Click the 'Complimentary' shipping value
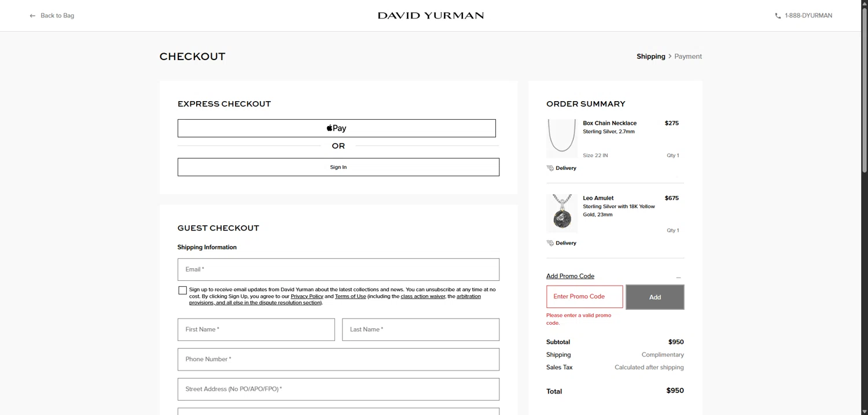This screenshot has height=415, width=868. pyautogui.click(x=663, y=355)
